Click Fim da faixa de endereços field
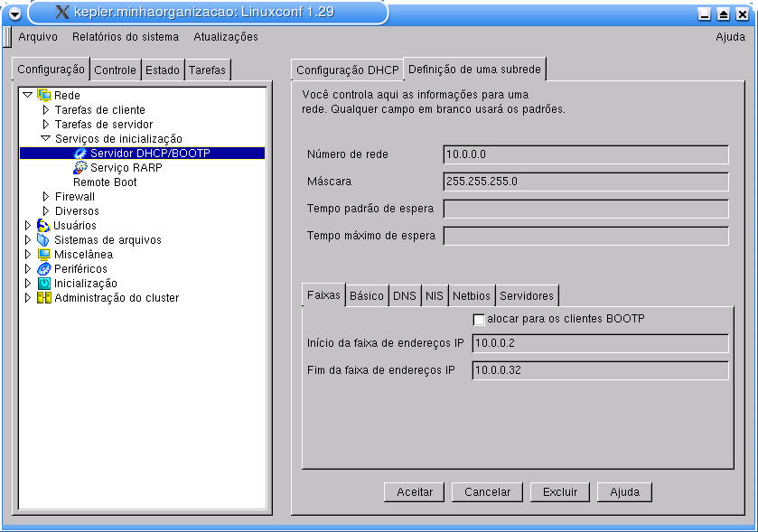 point(600,370)
